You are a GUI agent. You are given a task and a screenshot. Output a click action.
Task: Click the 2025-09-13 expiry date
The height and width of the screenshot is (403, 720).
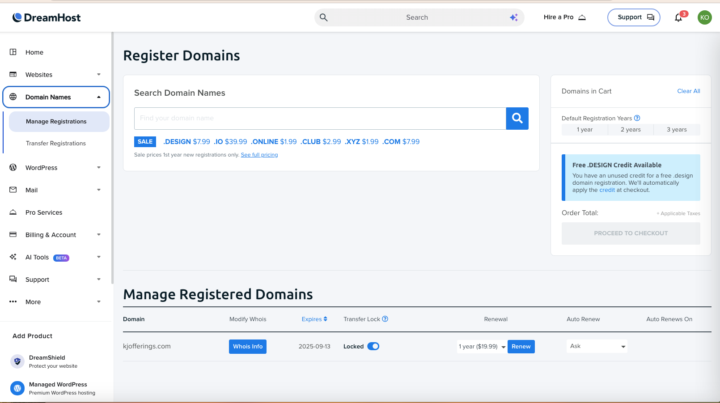tap(314, 347)
